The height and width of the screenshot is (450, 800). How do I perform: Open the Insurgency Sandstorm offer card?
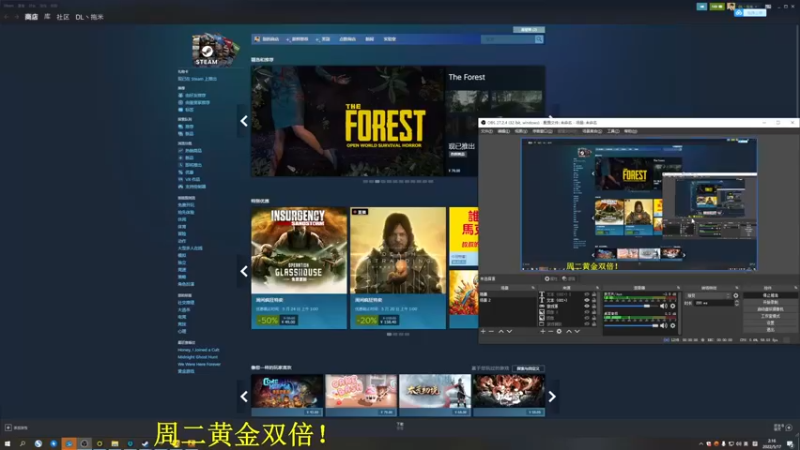[x=299, y=268]
